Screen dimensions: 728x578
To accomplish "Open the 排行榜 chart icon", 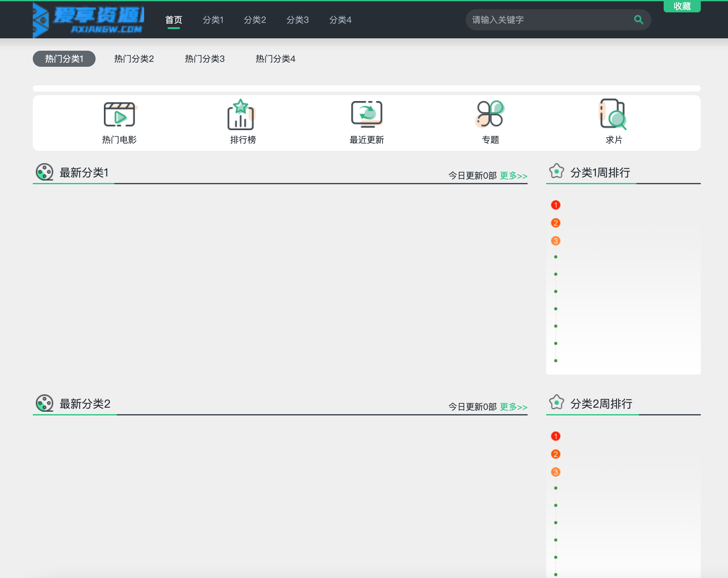I will 241,114.
